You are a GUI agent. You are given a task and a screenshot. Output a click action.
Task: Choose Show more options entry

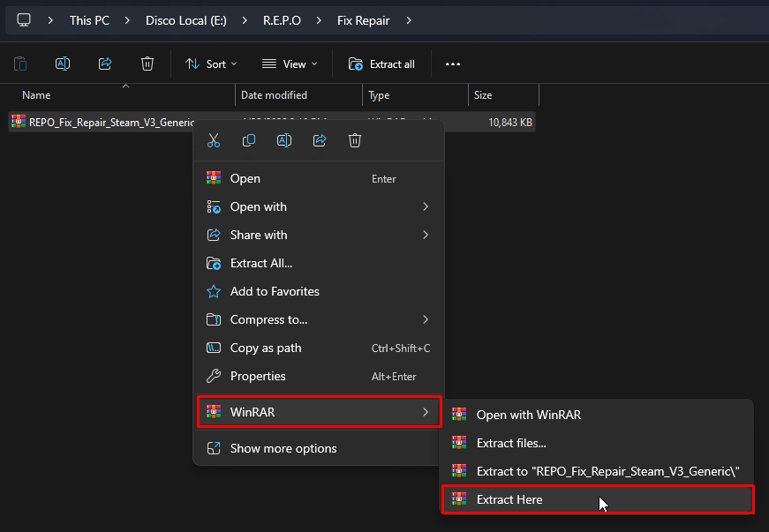283,448
